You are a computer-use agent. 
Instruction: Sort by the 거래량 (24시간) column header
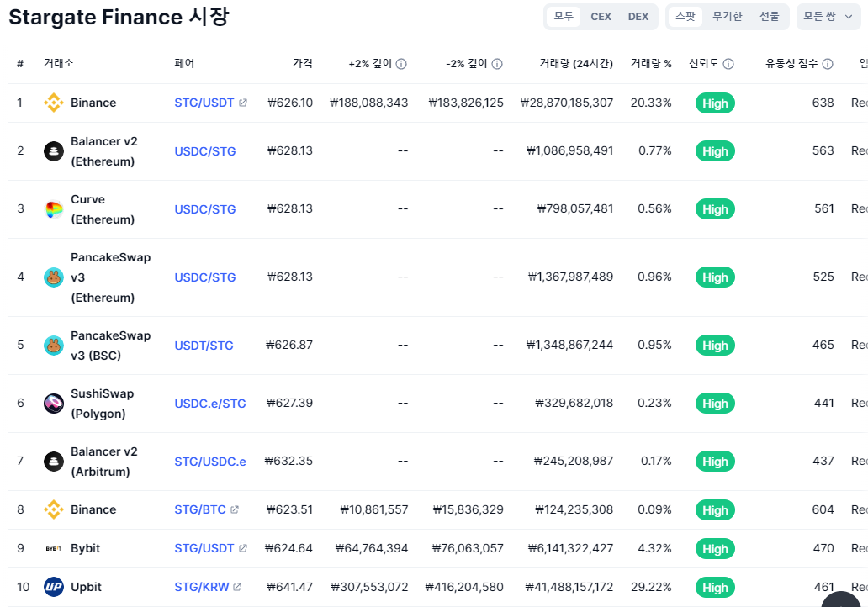point(576,64)
